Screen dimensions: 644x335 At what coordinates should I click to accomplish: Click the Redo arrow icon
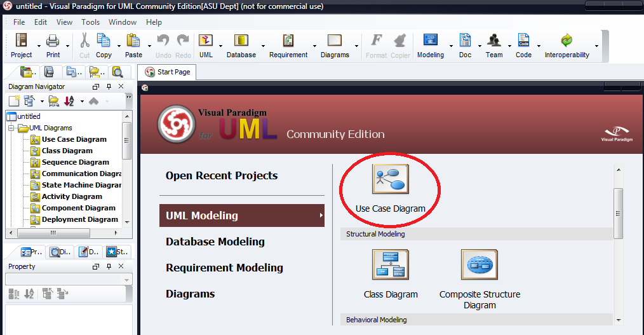[x=183, y=40]
